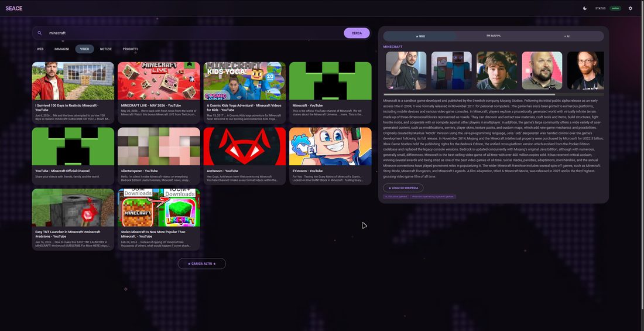644x331 pixels.
Task: Open the Minecraft - YouTube creeper thumbnail
Action: coord(330,81)
